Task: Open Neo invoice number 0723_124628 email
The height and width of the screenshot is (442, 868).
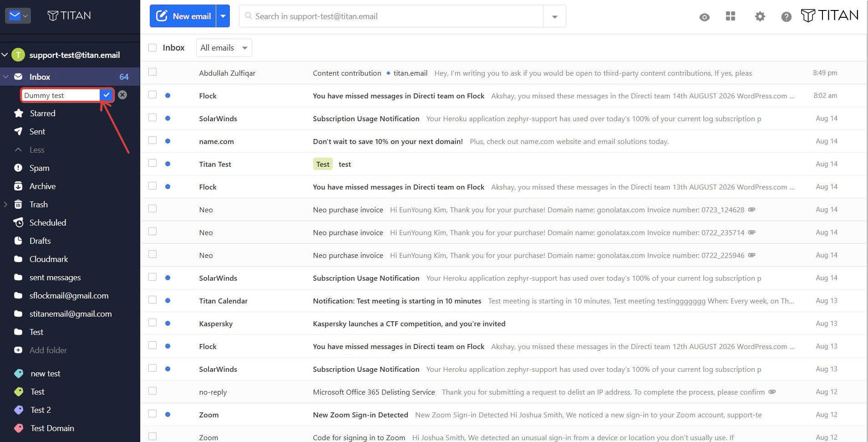Action: 503,210
